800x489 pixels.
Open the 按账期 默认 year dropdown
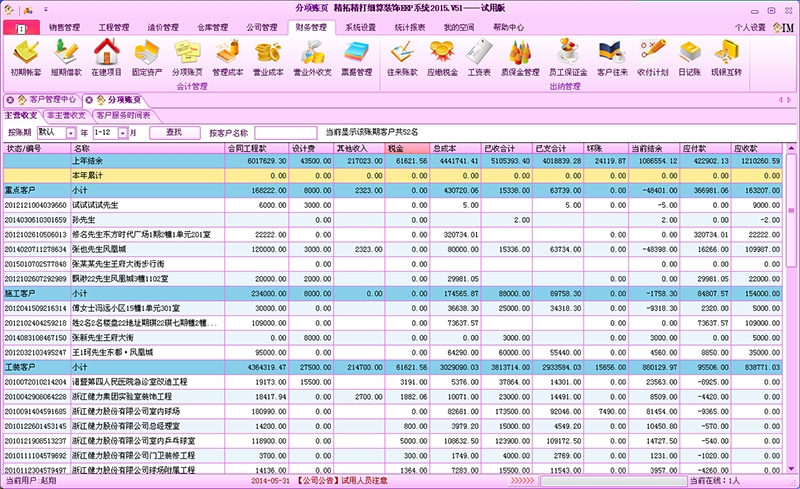71,133
